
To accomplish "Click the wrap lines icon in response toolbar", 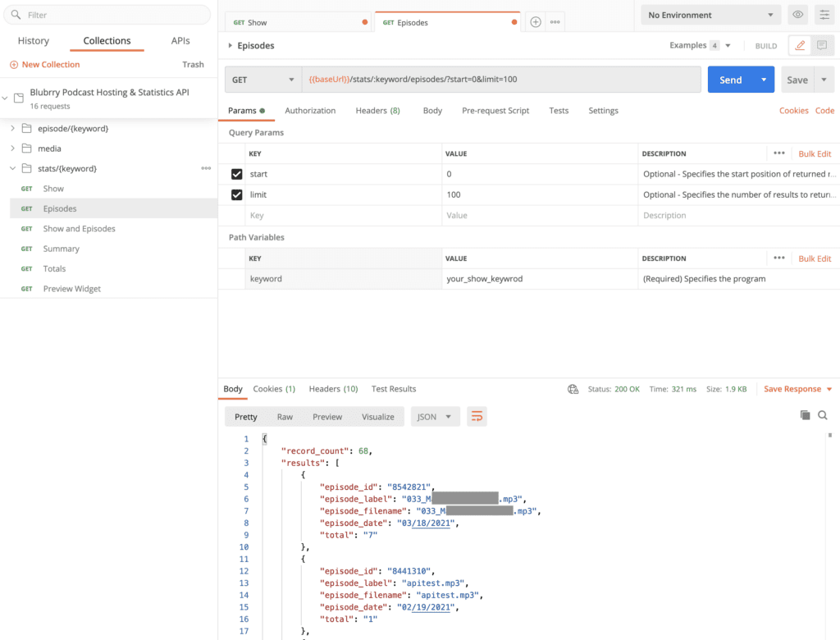I will [x=477, y=417].
